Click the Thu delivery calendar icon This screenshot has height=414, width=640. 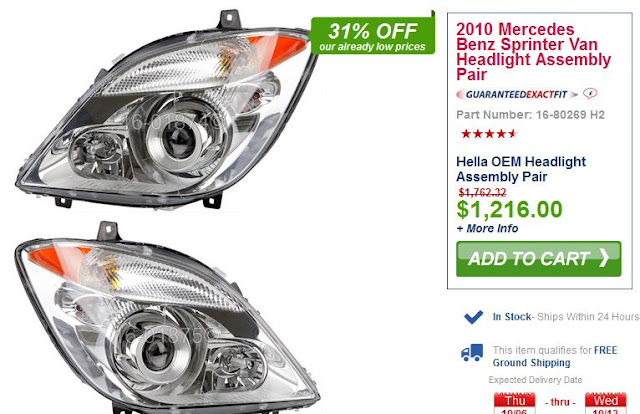point(515,403)
